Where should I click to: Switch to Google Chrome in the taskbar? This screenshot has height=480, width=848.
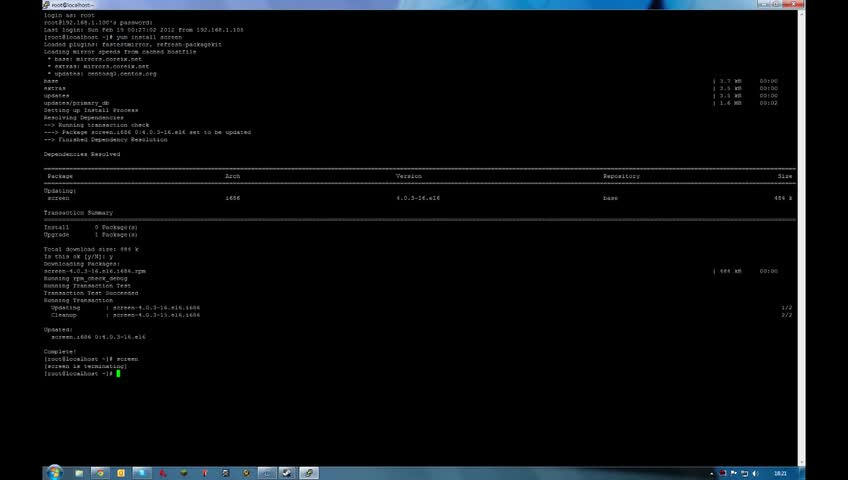[100, 473]
